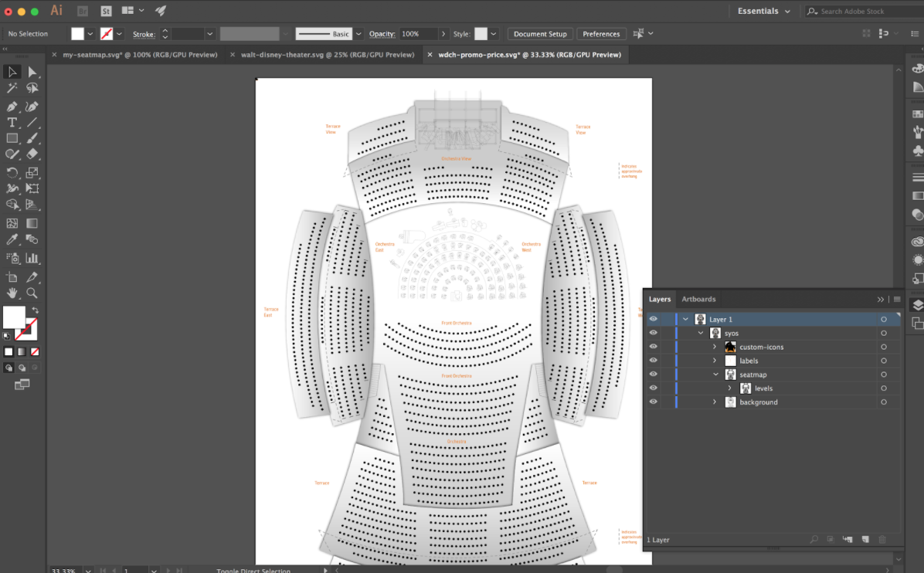This screenshot has width=924, height=573.
Task: Click the Stroke label link
Action: [x=144, y=34]
